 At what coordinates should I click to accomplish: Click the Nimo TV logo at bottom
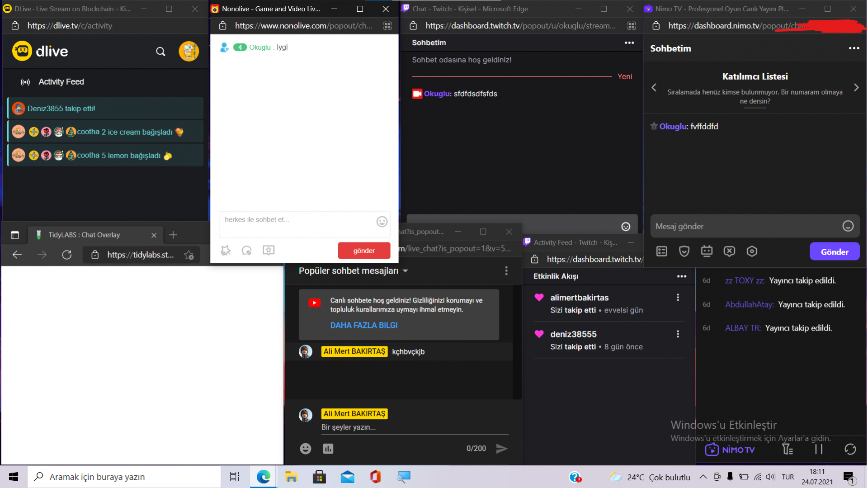(730, 450)
